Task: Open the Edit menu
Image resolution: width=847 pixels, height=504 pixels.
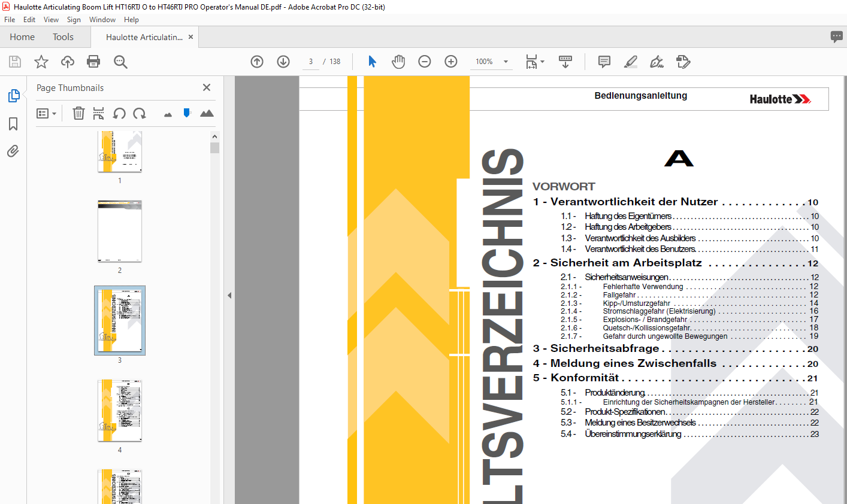Action: (29, 20)
